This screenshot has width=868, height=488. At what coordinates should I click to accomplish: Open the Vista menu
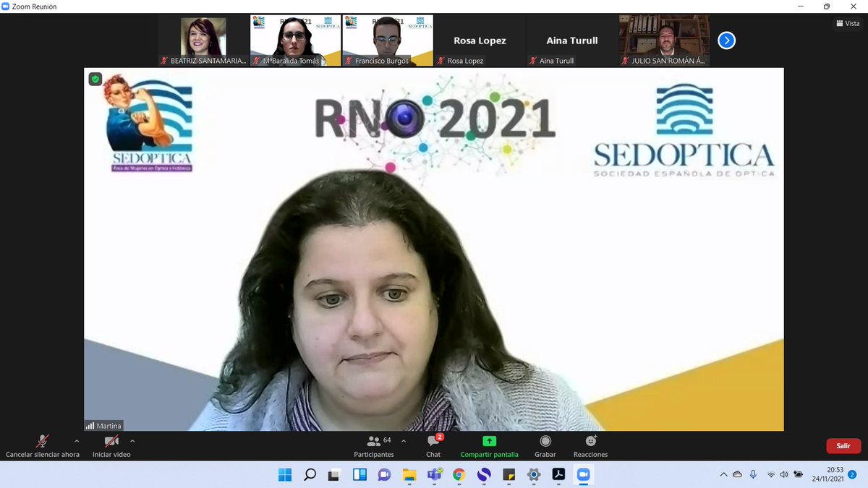847,22
